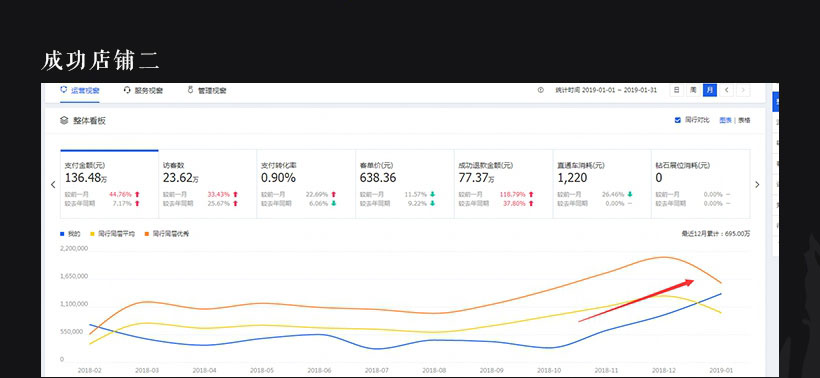Click the 整体看板 heading
Screen dimensions: 820x378
89,120
